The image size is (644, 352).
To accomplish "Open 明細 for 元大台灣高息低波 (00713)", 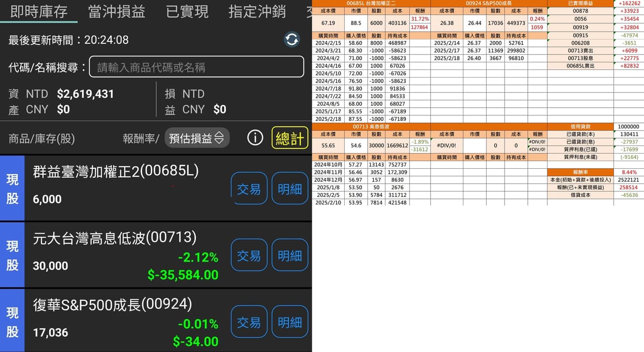I will pos(290,255).
